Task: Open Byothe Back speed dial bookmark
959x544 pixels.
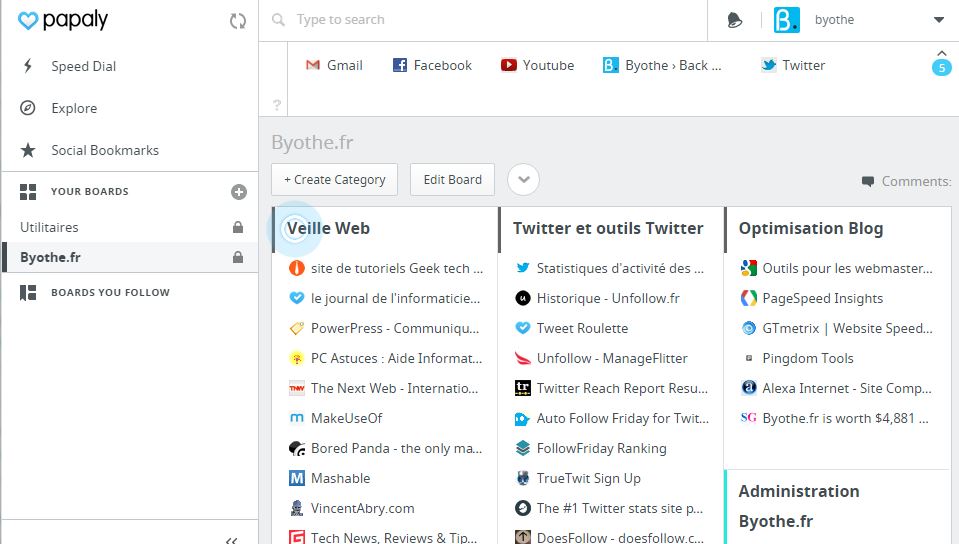Action: tap(662, 65)
